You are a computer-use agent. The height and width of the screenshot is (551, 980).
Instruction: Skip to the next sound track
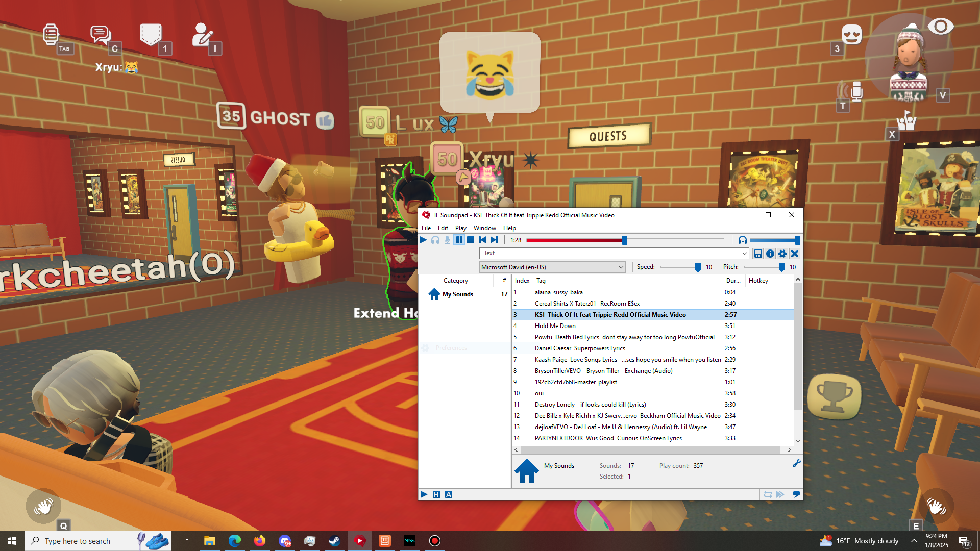pos(494,240)
